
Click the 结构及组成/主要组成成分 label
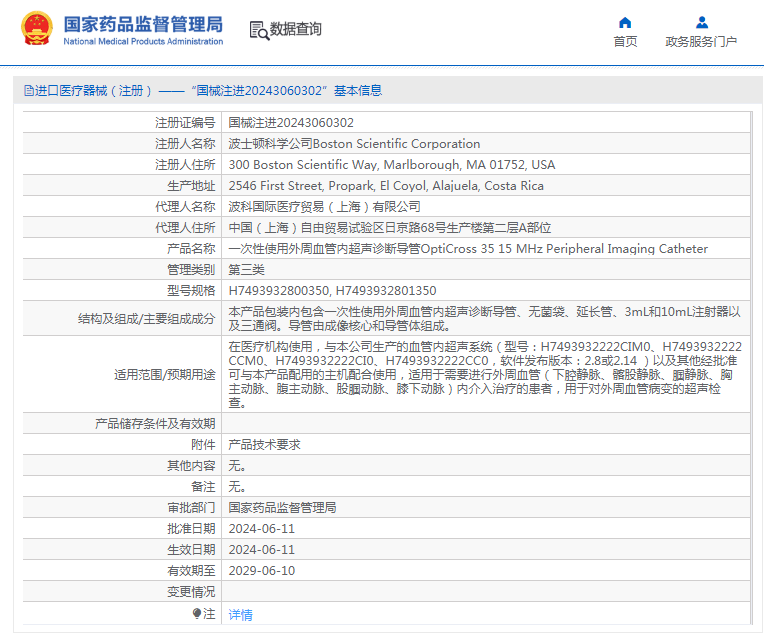(147, 319)
